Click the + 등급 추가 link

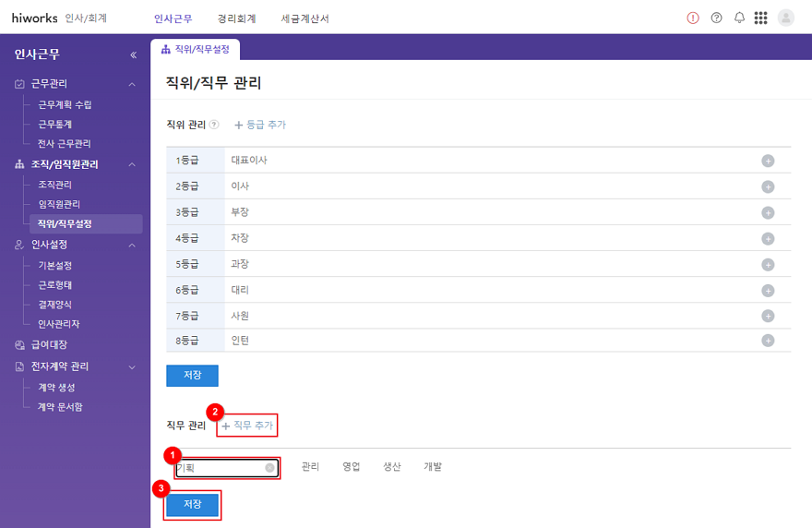click(x=260, y=125)
